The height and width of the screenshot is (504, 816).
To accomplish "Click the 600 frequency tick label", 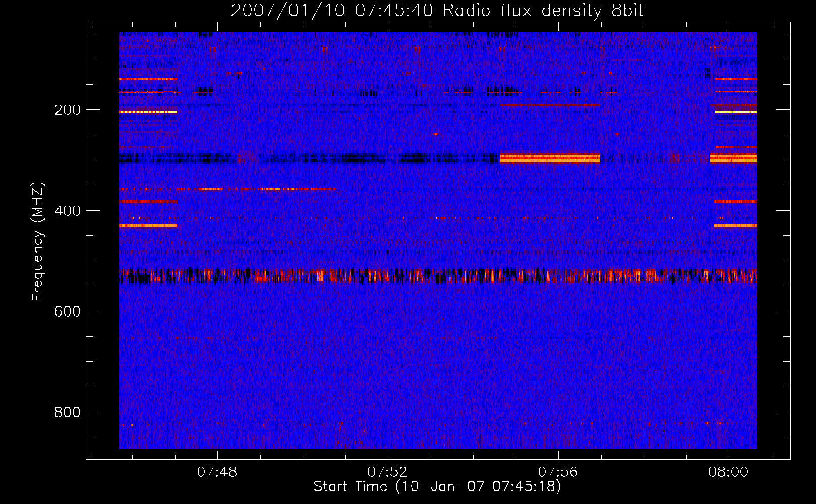I will (x=68, y=311).
